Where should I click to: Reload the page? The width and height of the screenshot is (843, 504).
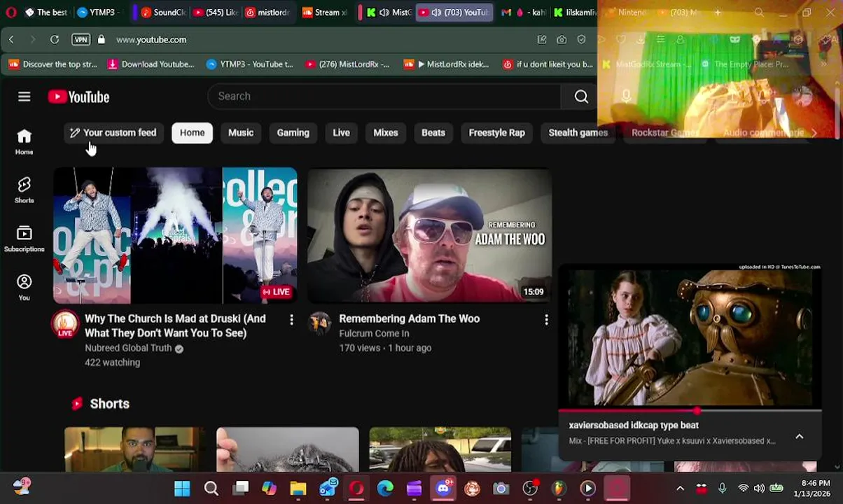pyautogui.click(x=55, y=40)
